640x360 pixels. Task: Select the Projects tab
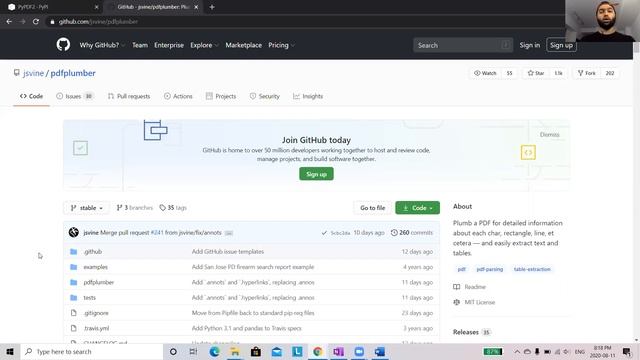[221, 96]
